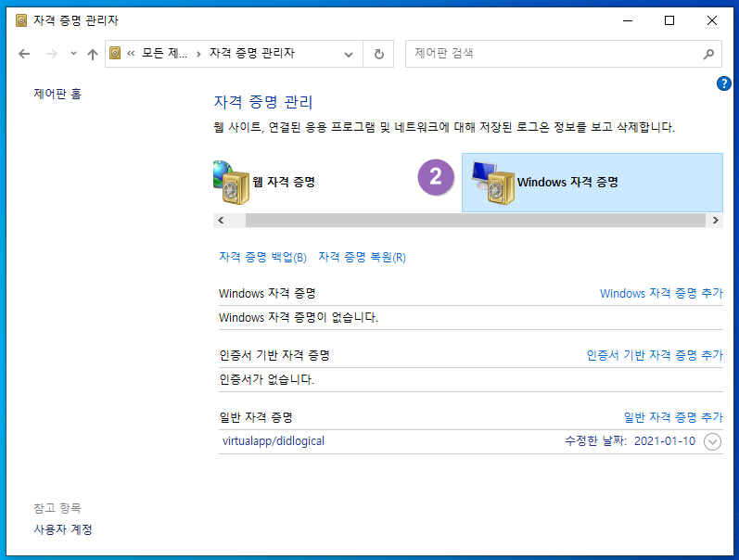Open '사용자 계정' link
This screenshot has height=560, width=739.
point(63,529)
